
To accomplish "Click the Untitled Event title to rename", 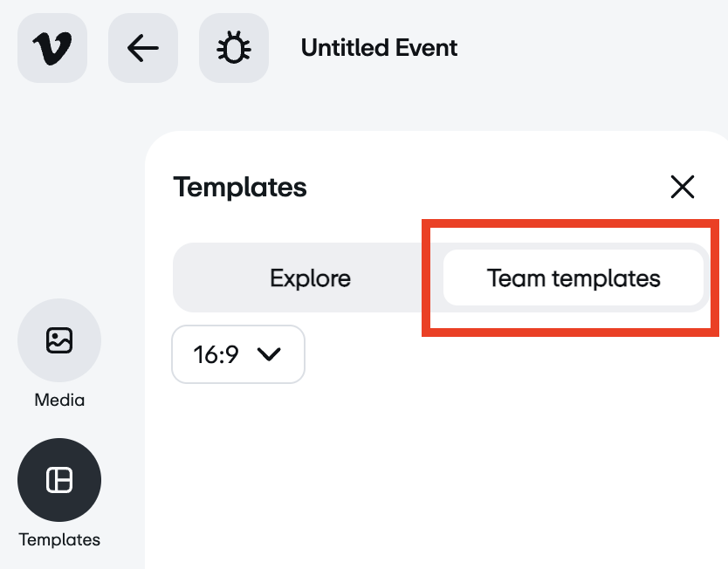I will coord(379,48).
